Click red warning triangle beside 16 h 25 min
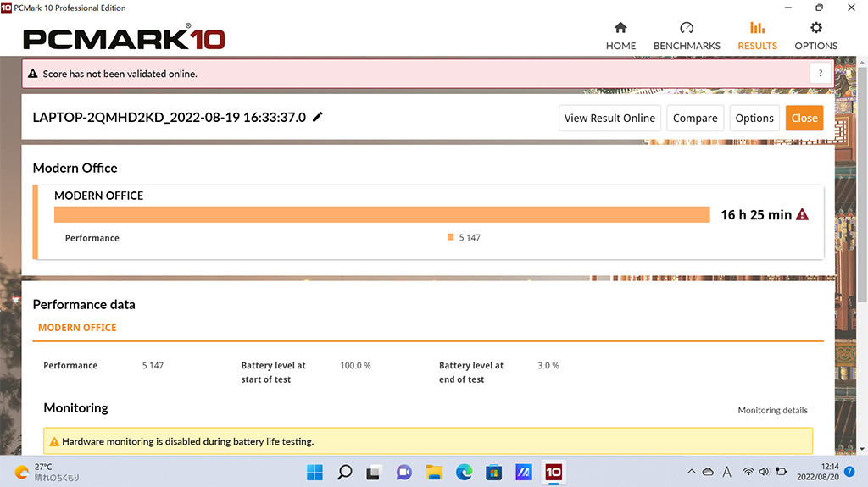This screenshot has width=868, height=487. (x=802, y=215)
